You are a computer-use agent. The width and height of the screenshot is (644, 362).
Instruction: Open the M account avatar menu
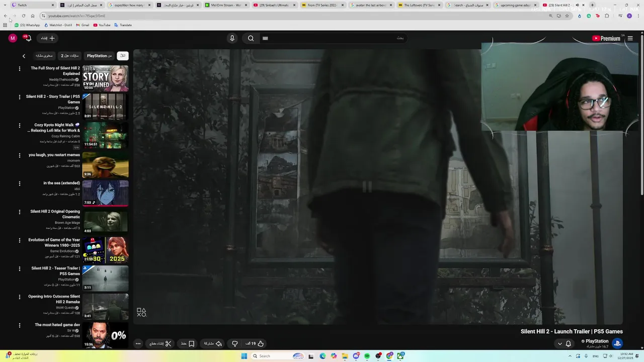(13, 38)
